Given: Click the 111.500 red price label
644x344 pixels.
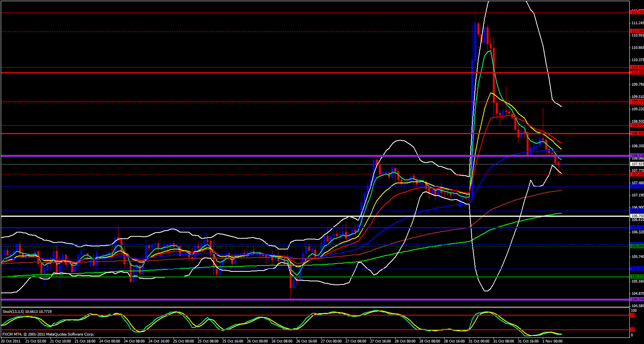Looking at the screenshot, I should (637, 12).
